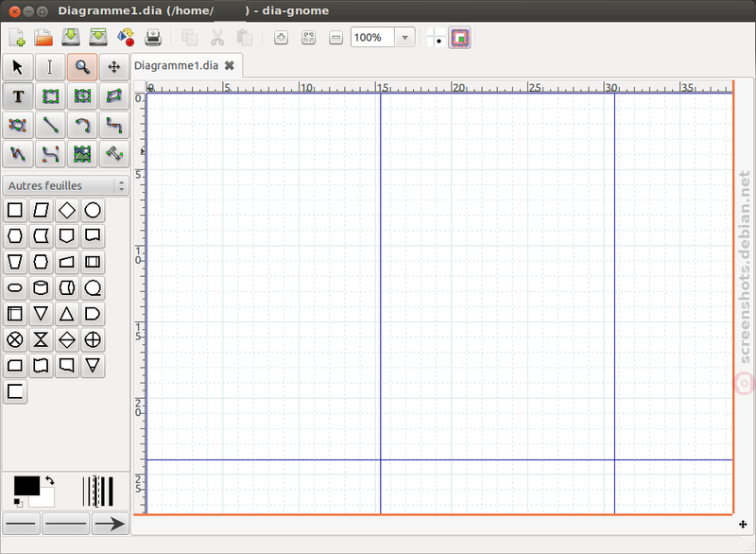
Task: Select the Text tool
Action: pos(18,96)
